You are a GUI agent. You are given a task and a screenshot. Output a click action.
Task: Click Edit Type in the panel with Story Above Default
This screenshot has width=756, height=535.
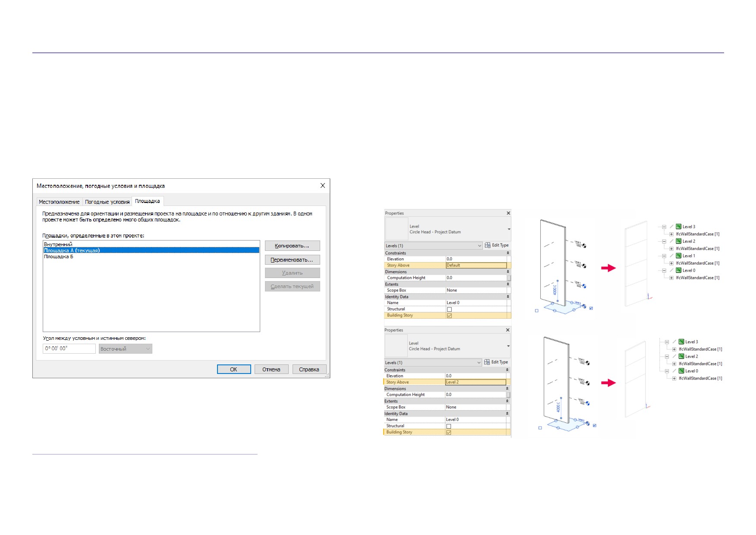click(x=497, y=245)
